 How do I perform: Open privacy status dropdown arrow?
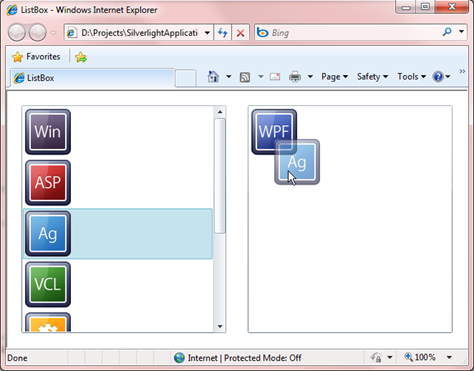[390, 358]
